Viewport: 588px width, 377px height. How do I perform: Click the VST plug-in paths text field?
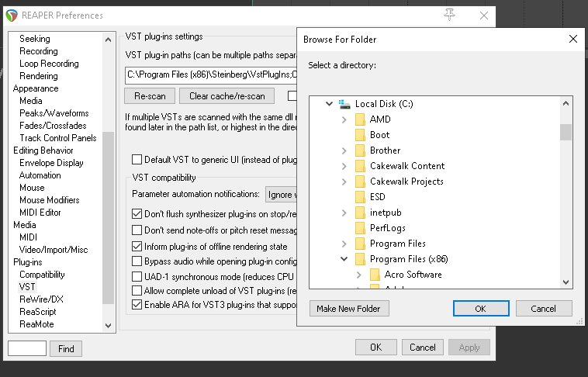(211, 75)
